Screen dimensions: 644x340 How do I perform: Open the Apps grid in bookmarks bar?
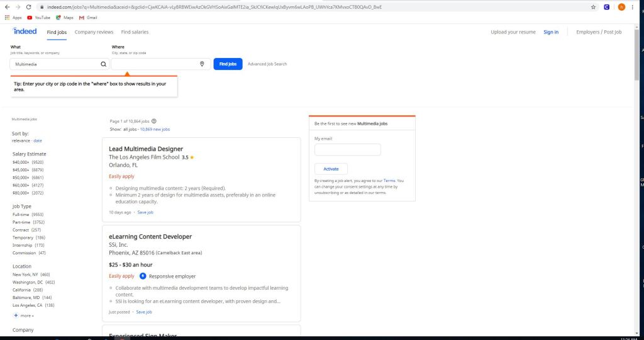(x=13, y=18)
